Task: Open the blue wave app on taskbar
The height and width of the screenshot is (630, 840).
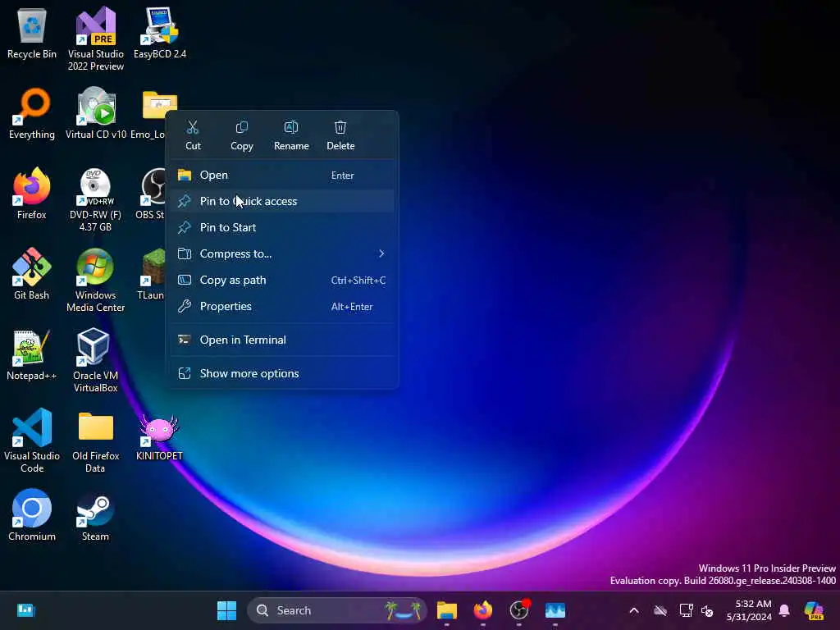Action: click(x=555, y=610)
